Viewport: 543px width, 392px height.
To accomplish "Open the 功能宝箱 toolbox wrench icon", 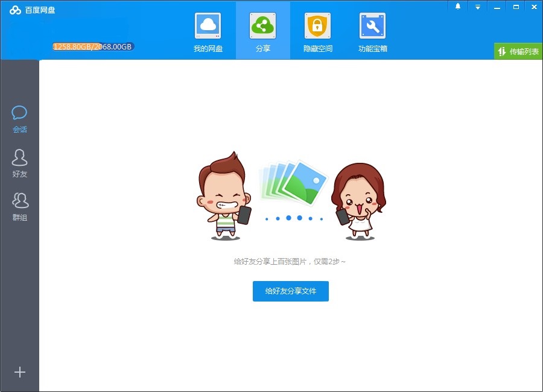I will pos(372,25).
